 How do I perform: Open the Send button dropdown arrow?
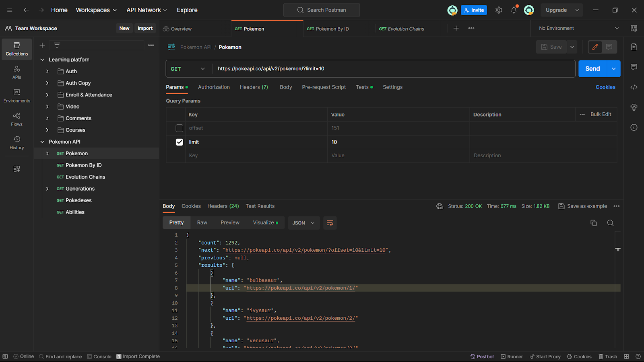pyautogui.click(x=614, y=69)
